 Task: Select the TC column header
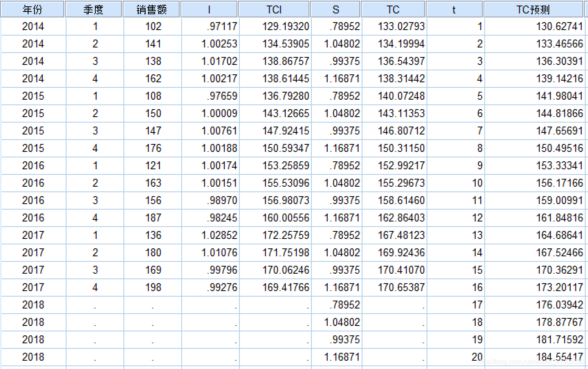tap(393, 9)
